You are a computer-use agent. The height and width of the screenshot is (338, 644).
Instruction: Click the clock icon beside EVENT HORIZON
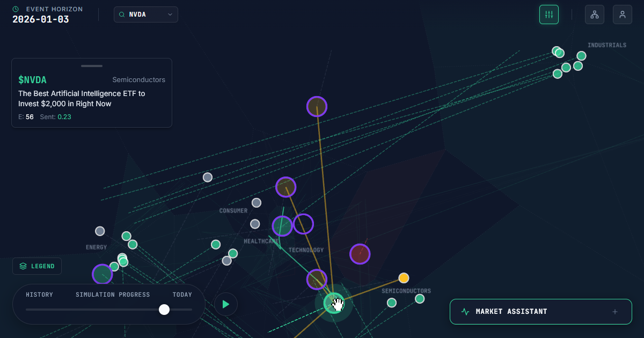tap(15, 9)
